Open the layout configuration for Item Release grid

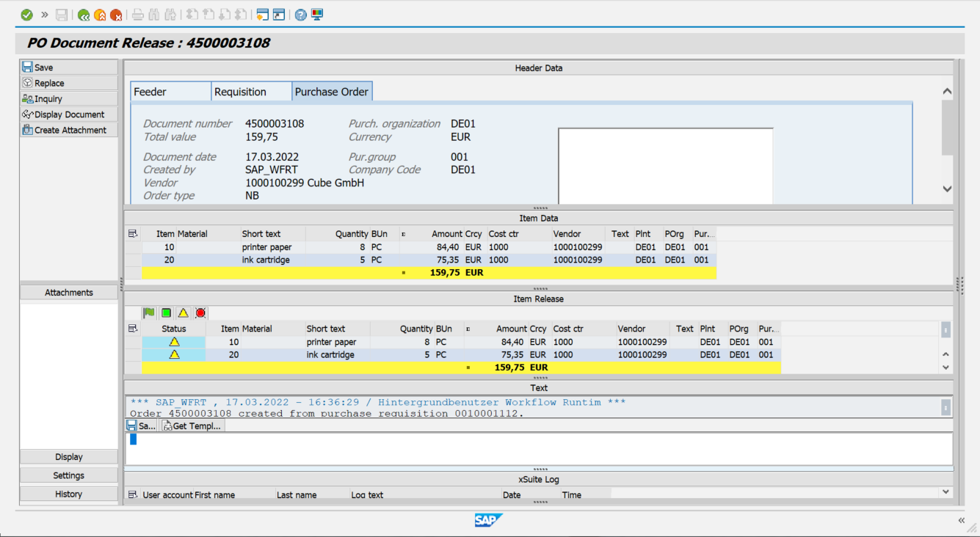pos(133,329)
